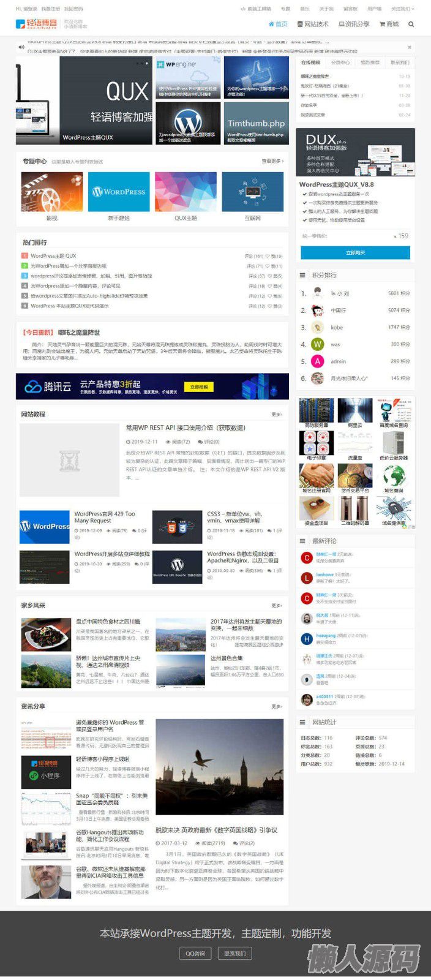Open the 低价云服务器 thumbnail
The image size is (431, 980).
click(394, 443)
